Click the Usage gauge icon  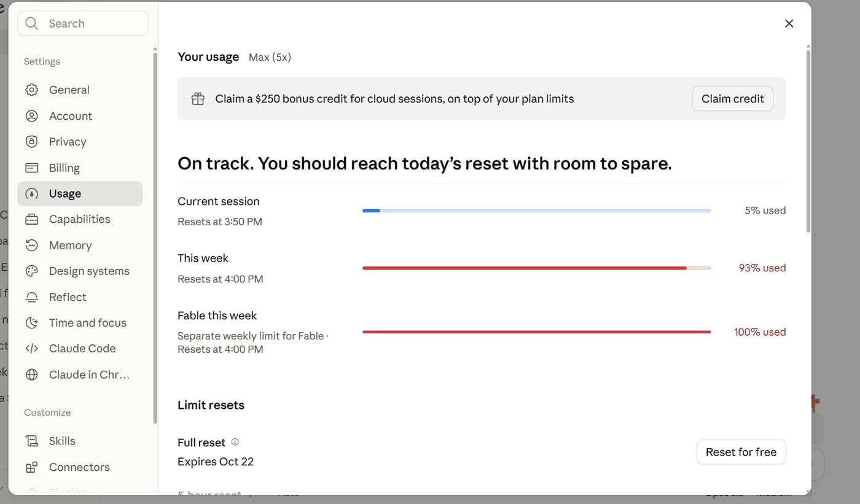point(31,193)
